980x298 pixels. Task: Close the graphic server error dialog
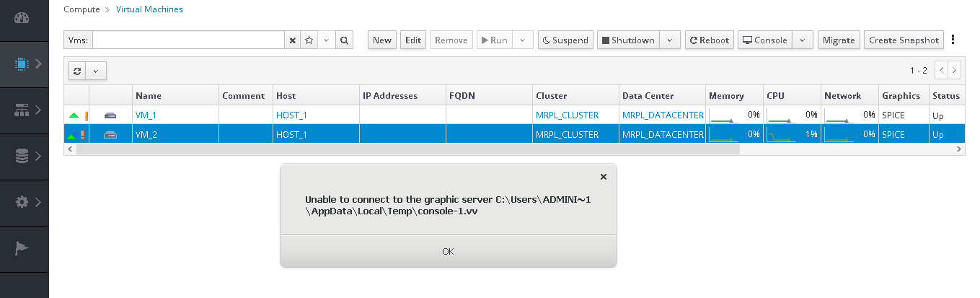604,177
